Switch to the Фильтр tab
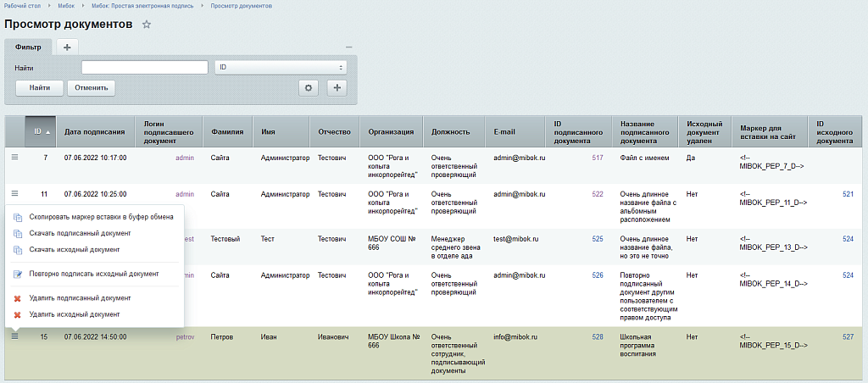 tap(28, 47)
